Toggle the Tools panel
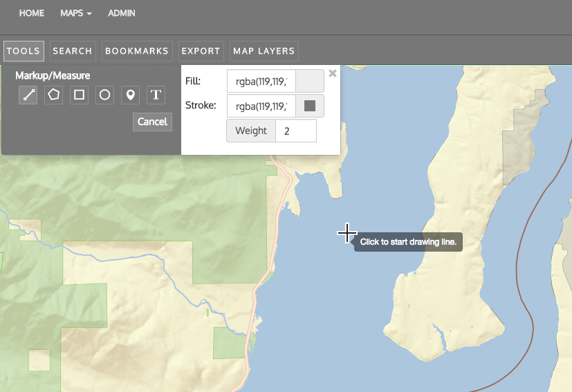The width and height of the screenshot is (572, 392). tap(24, 51)
